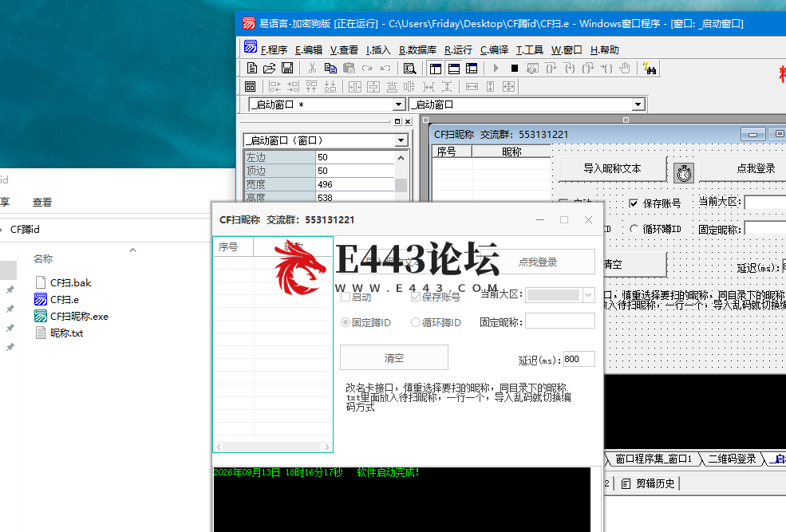The height and width of the screenshot is (532, 786).
Task: Click the make same width icon
Action: click(472, 87)
